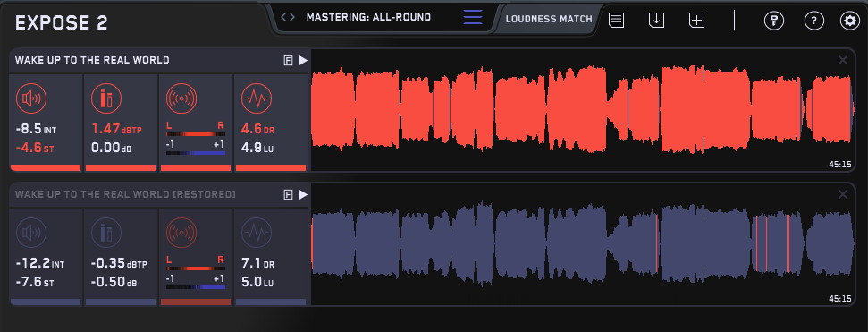Screen dimensions: 868x332
Task: Play the Restored track
Action: (x=303, y=194)
